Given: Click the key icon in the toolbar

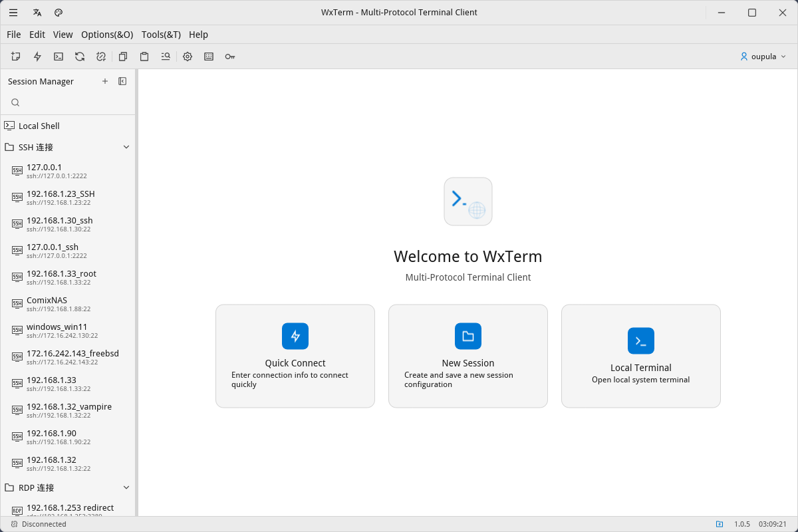Looking at the screenshot, I should pos(230,57).
